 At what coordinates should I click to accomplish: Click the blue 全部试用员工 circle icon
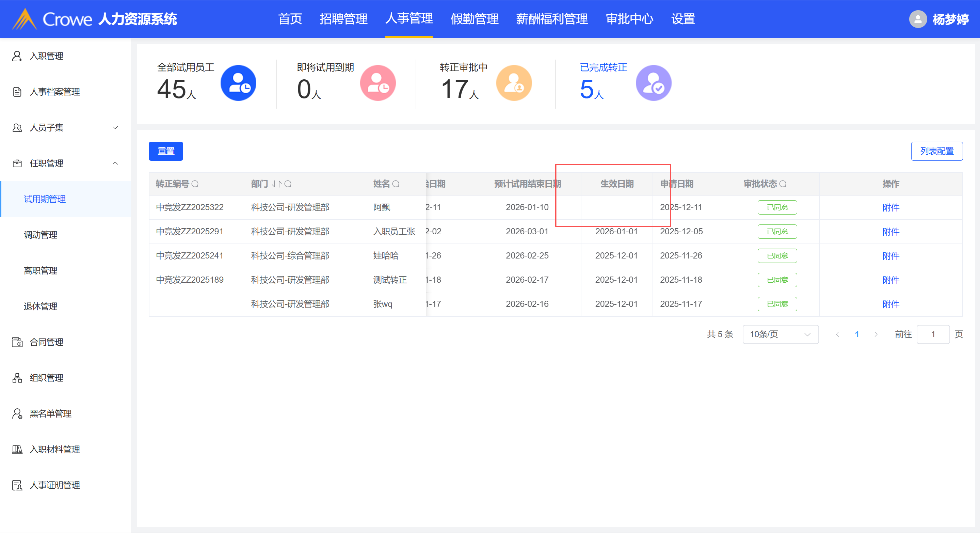point(238,83)
